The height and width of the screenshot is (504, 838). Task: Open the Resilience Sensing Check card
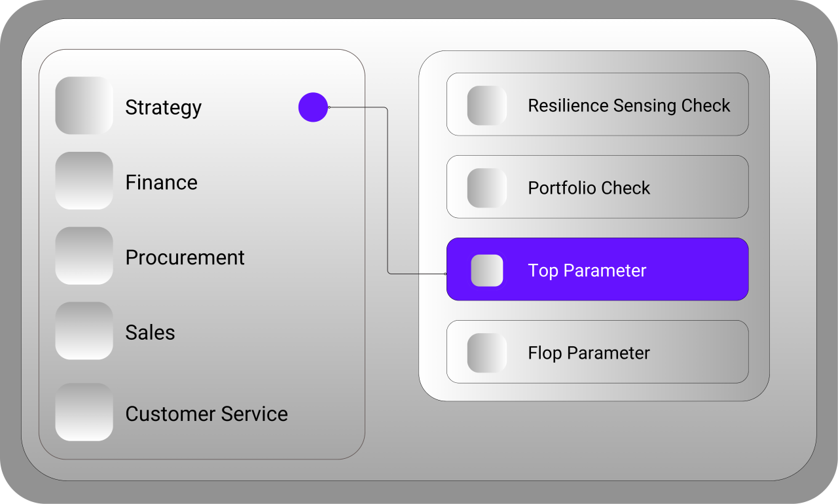point(628,105)
